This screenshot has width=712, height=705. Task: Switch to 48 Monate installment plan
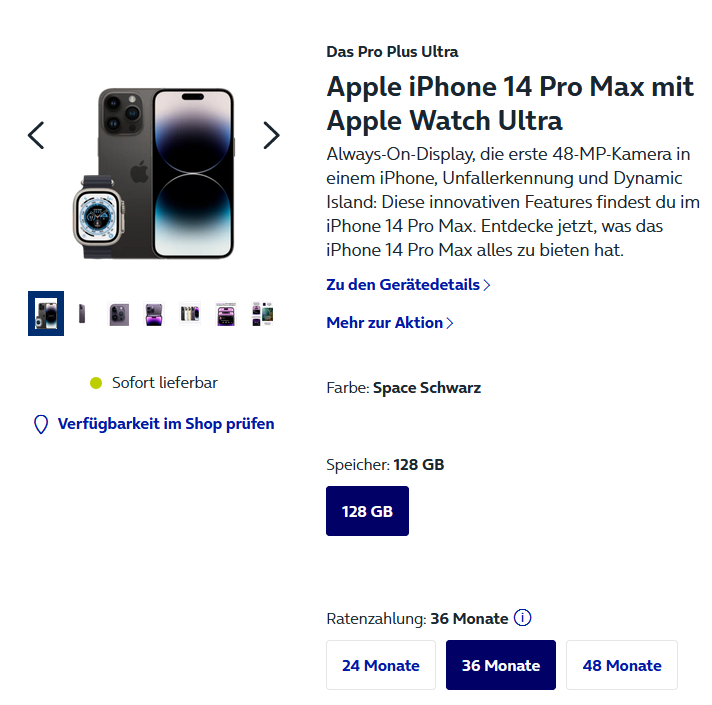[x=622, y=665]
